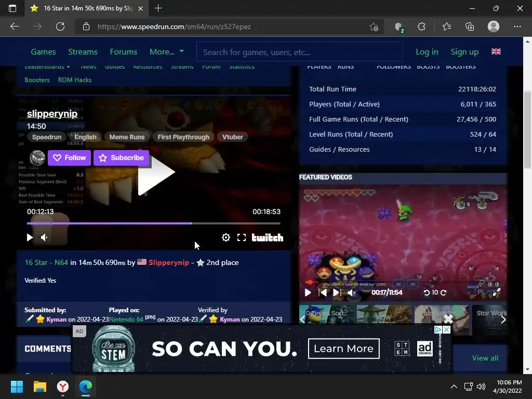Click the View all link

click(485, 358)
